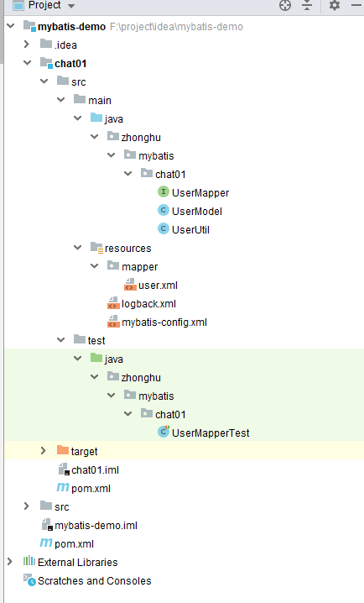Select mybatis-demo.iml file
This screenshot has height=603, width=364.
pyautogui.click(x=96, y=526)
